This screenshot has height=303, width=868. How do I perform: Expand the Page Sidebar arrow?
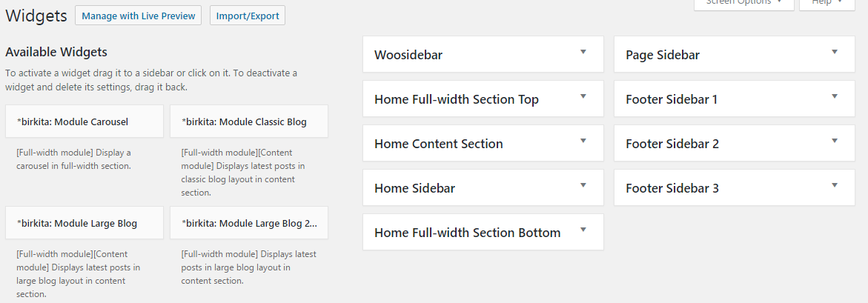pos(835,52)
